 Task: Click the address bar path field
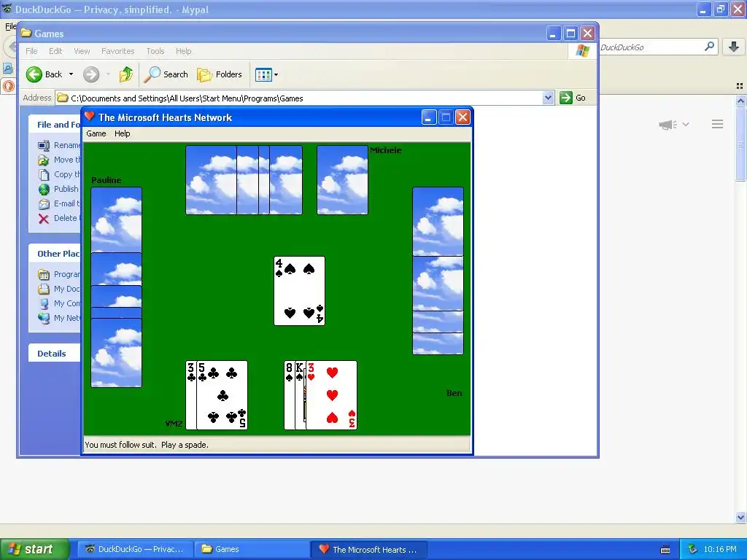[x=299, y=98]
